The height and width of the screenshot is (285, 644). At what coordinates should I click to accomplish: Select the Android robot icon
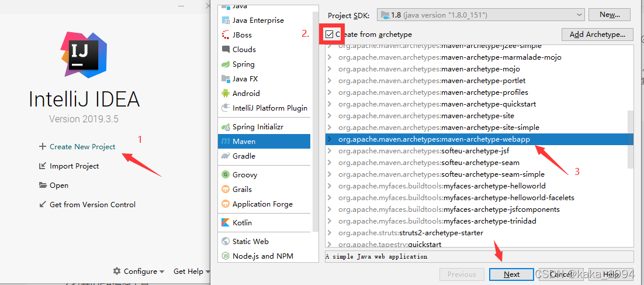226,94
